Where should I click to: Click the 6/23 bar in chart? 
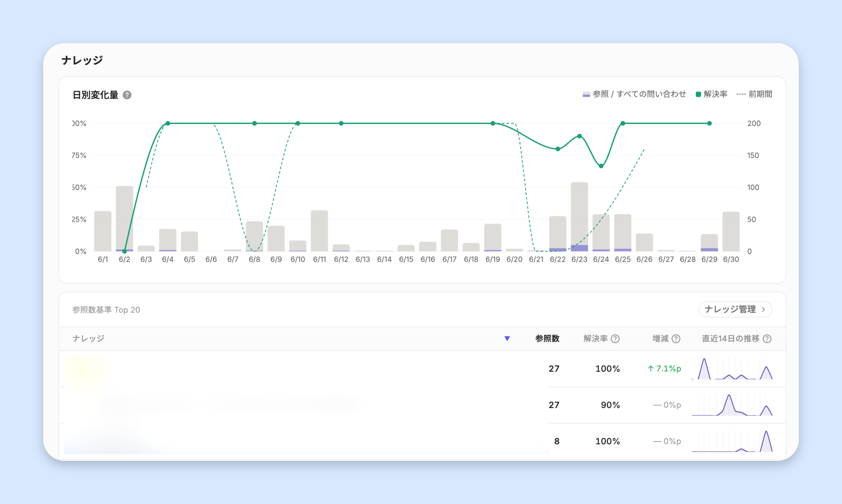579,217
